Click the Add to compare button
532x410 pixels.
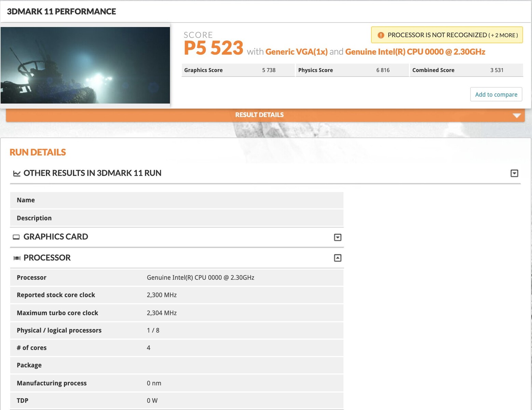tap(496, 94)
